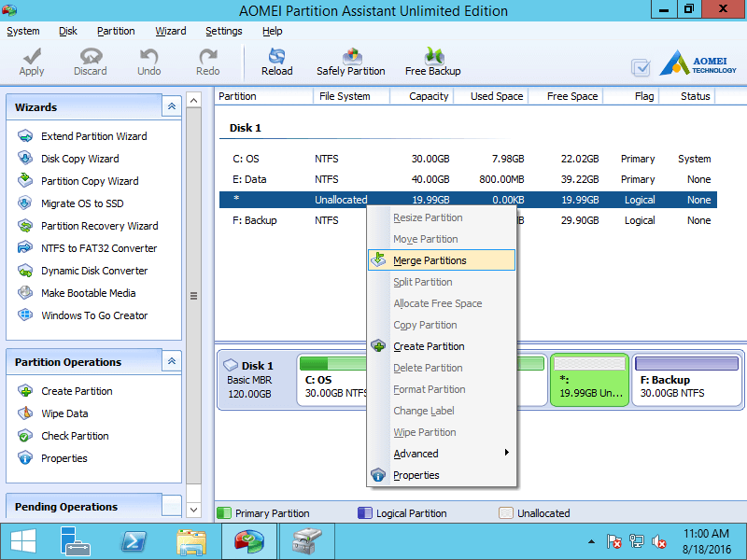Launch the Extend Partition Wizard
Image resolution: width=747 pixels, height=560 pixels.
[93, 136]
